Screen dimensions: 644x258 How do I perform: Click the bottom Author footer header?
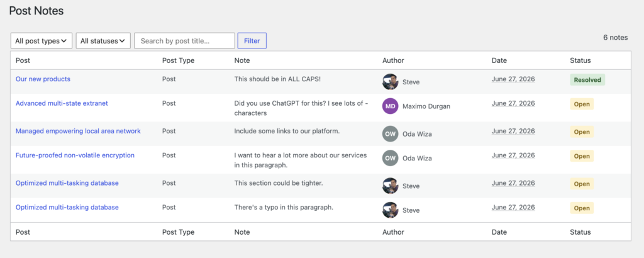393,232
